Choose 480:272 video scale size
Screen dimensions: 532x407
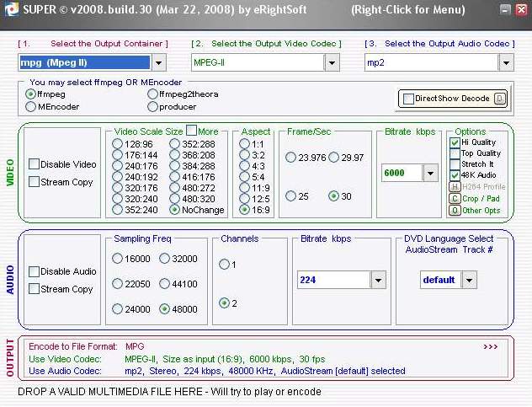(x=174, y=188)
